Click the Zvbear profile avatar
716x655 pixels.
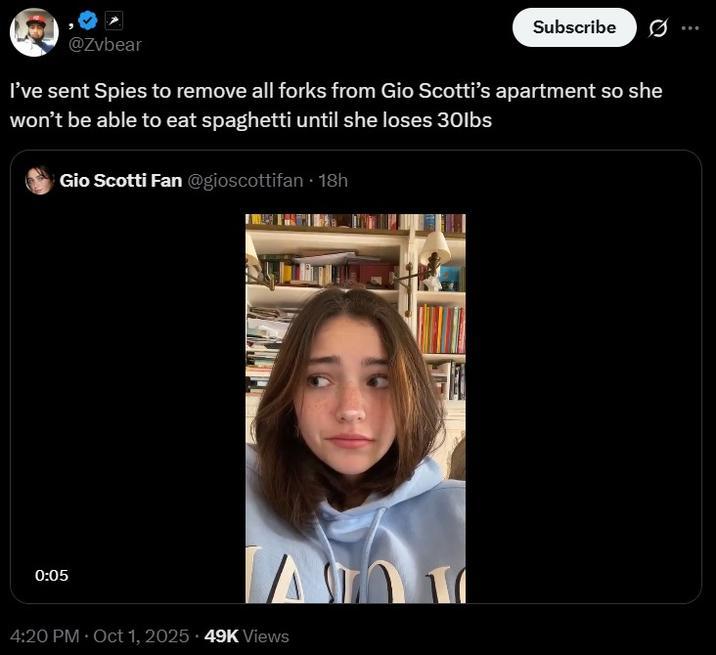(34, 32)
